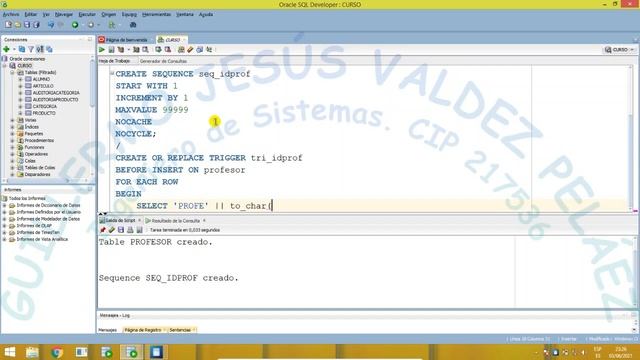Collapse the Tablas (Filtrado) tree node
Image resolution: width=640 pixels, height=360 pixels.
pyautogui.click(x=13, y=73)
